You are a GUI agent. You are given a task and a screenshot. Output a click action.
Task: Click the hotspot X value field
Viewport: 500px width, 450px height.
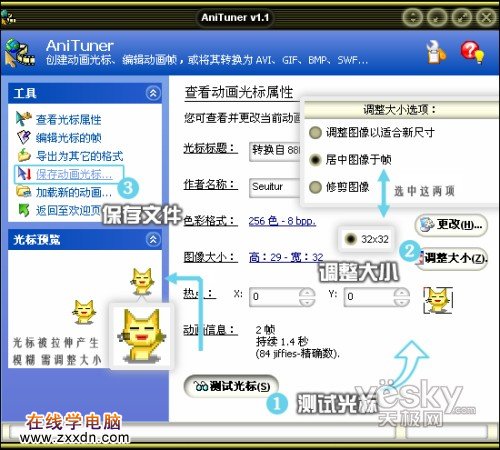click(x=274, y=297)
